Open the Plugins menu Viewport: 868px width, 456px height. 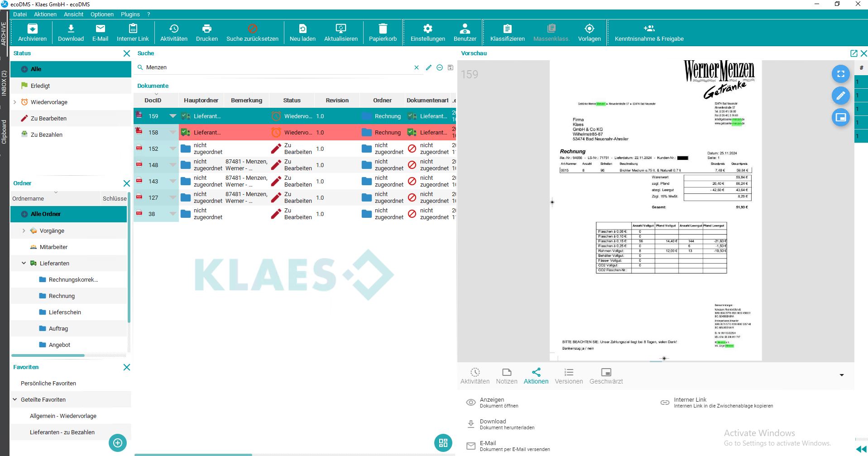coord(130,14)
